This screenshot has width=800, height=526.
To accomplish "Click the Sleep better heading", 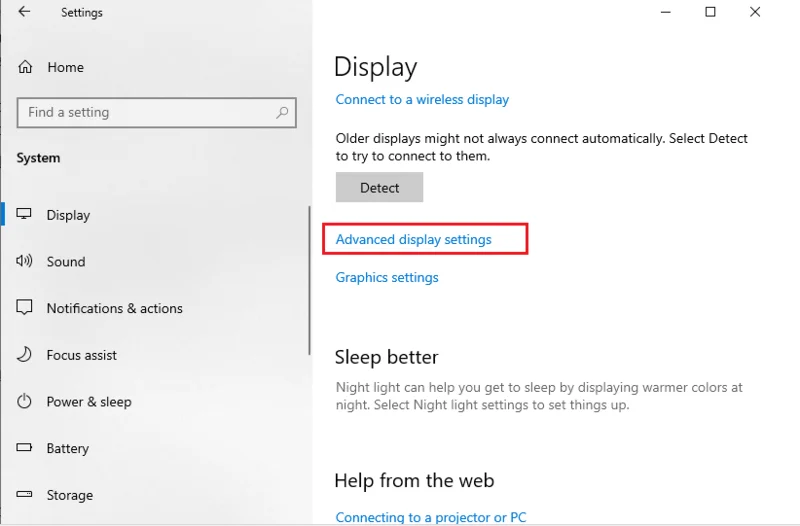I will 386,357.
